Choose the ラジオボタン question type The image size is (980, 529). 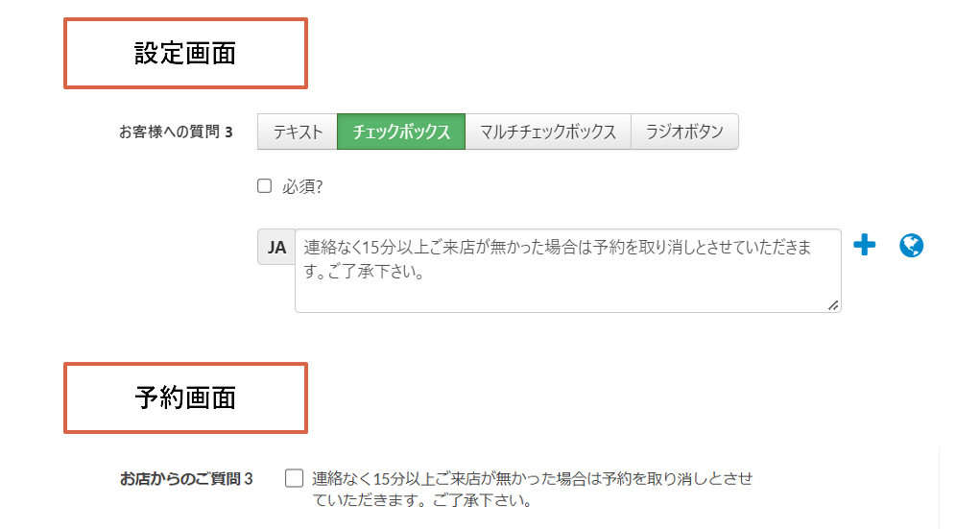684,132
